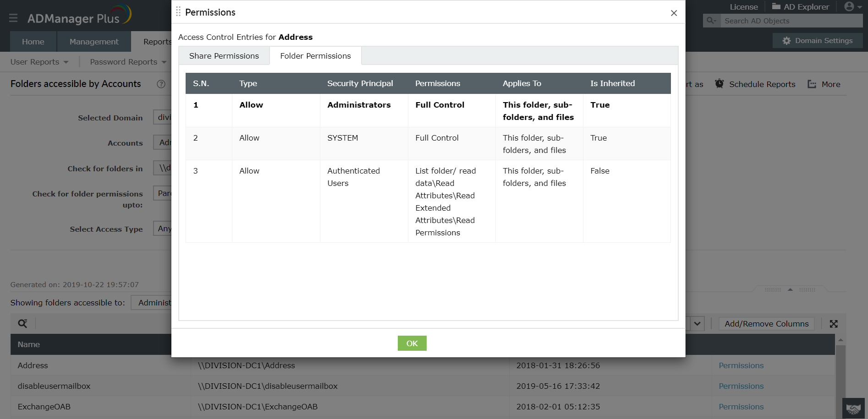Viewport: 868px width, 419px height.
Task: Click the expand-to-fullscreen icon near Add/Remove Columns
Action: pyautogui.click(x=834, y=323)
